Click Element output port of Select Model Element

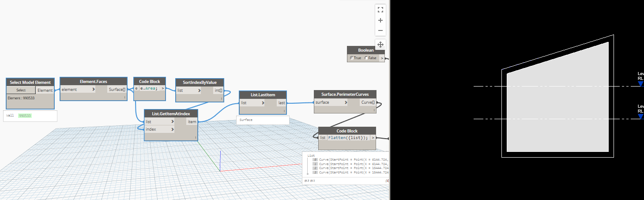(45, 90)
